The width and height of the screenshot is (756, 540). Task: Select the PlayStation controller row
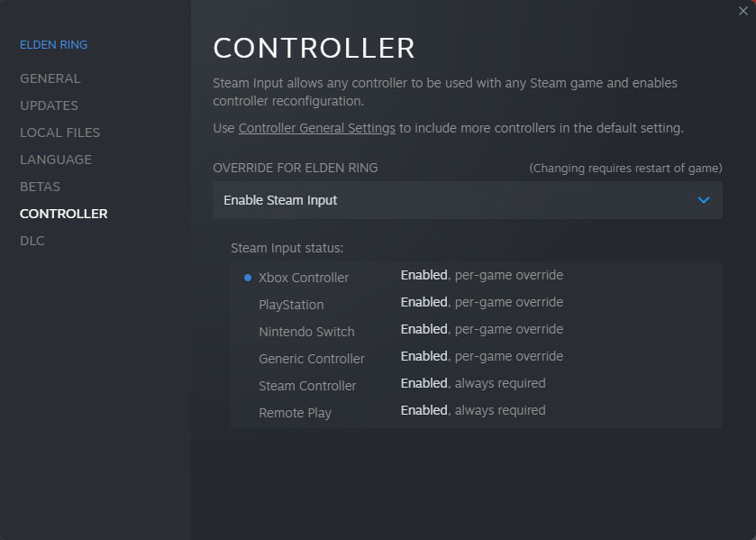pyautogui.click(x=290, y=305)
